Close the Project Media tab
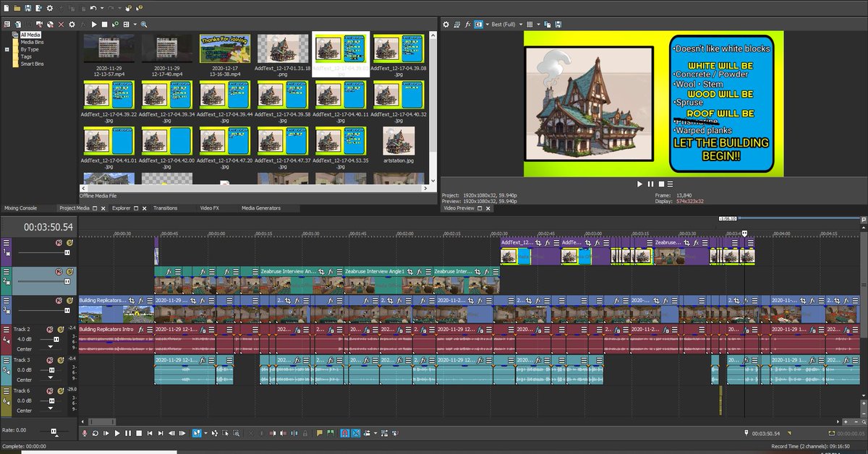Screen dimensions: 868x454 tap(105, 208)
